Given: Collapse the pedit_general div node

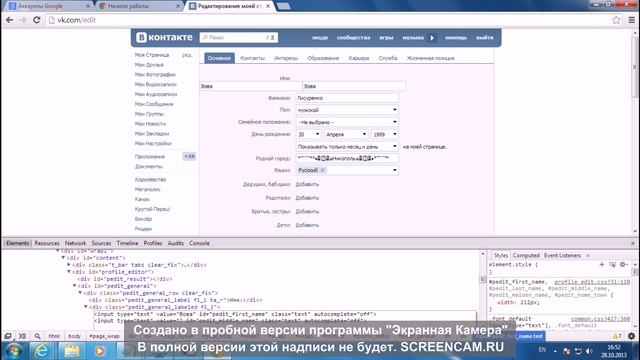Looking at the screenshot, I should point(75,286).
